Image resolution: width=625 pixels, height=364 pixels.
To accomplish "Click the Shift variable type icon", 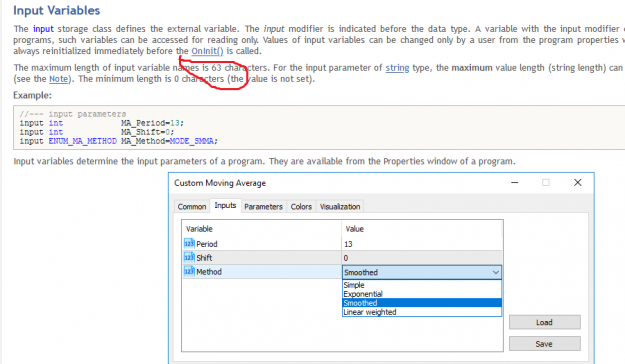I will (x=189, y=257).
